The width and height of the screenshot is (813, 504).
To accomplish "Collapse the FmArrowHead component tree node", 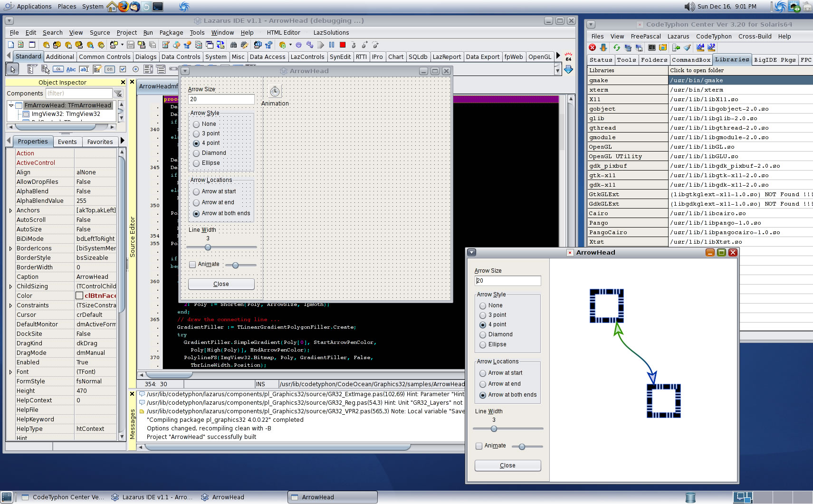I will [10, 105].
